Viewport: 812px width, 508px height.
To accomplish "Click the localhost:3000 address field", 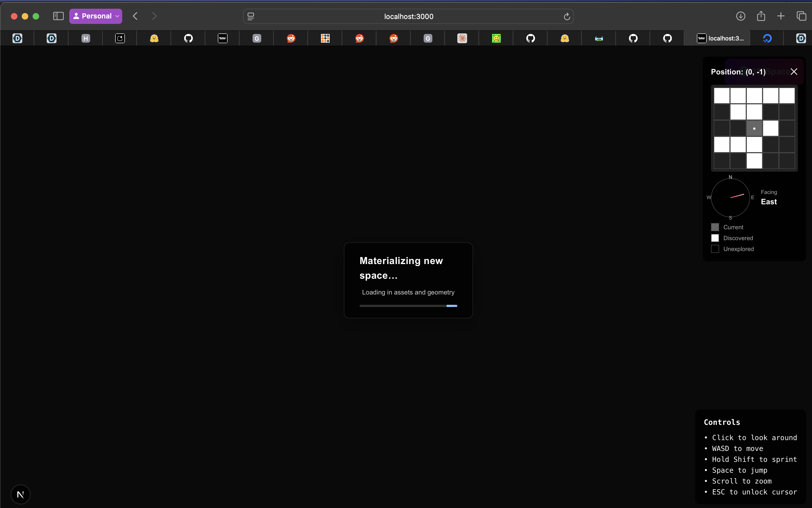I will 408,17.
